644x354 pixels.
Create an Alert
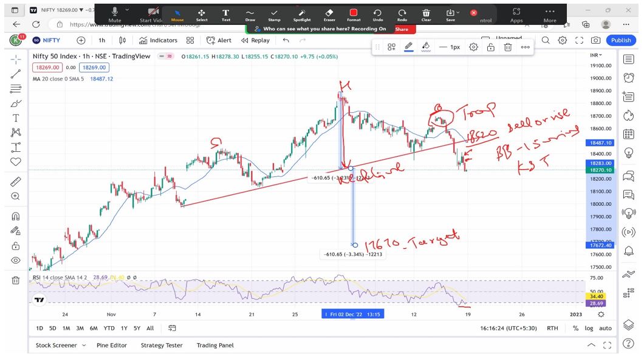pos(219,40)
